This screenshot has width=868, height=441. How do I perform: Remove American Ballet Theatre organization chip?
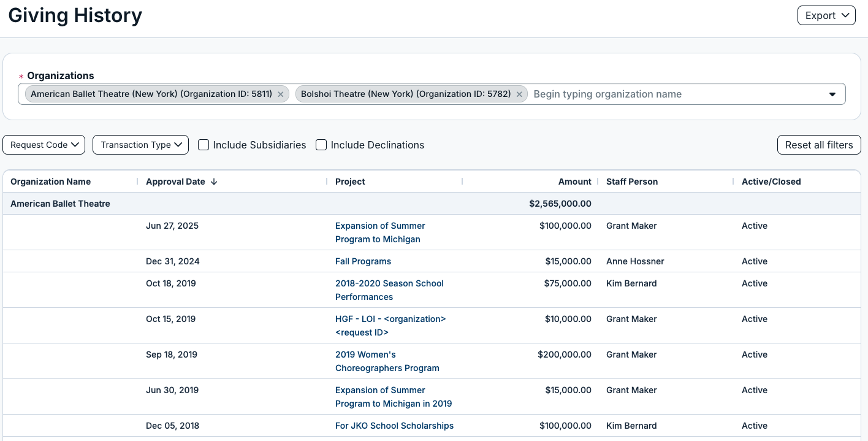[x=281, y=94]
